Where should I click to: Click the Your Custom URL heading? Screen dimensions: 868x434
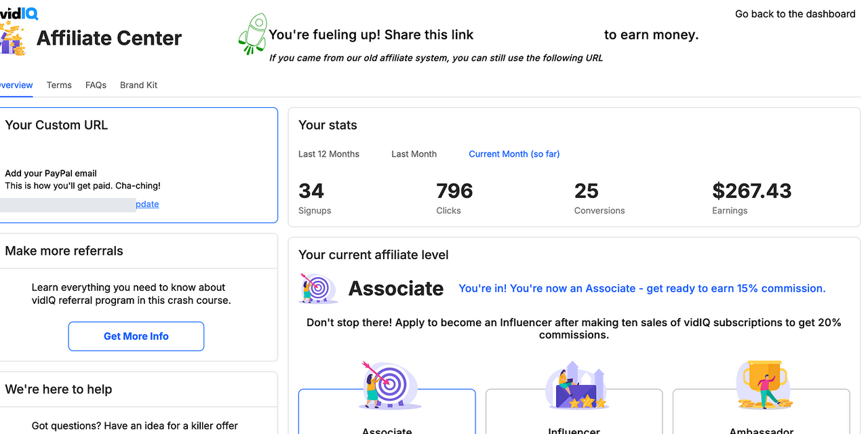point(56,125)
